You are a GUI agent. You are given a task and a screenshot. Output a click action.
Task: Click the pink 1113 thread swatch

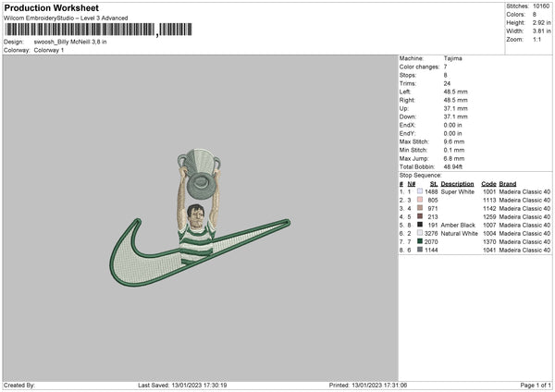(420, 200)
